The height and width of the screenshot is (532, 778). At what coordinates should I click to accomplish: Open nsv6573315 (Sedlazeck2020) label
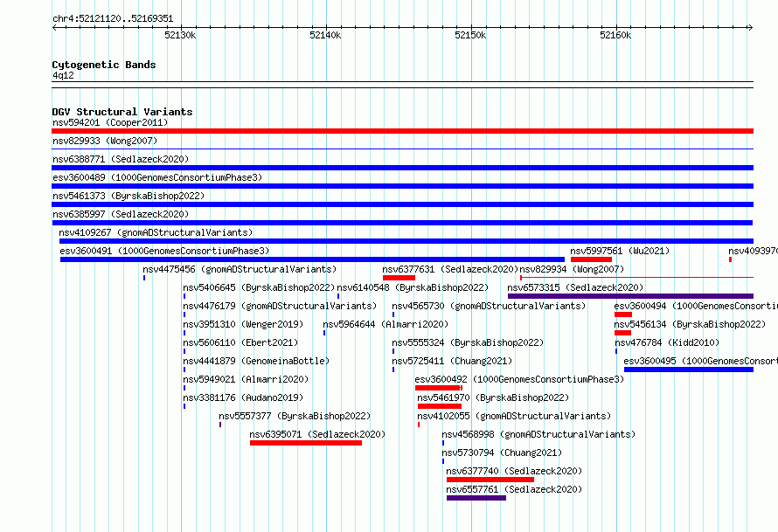tap(575, 287)
